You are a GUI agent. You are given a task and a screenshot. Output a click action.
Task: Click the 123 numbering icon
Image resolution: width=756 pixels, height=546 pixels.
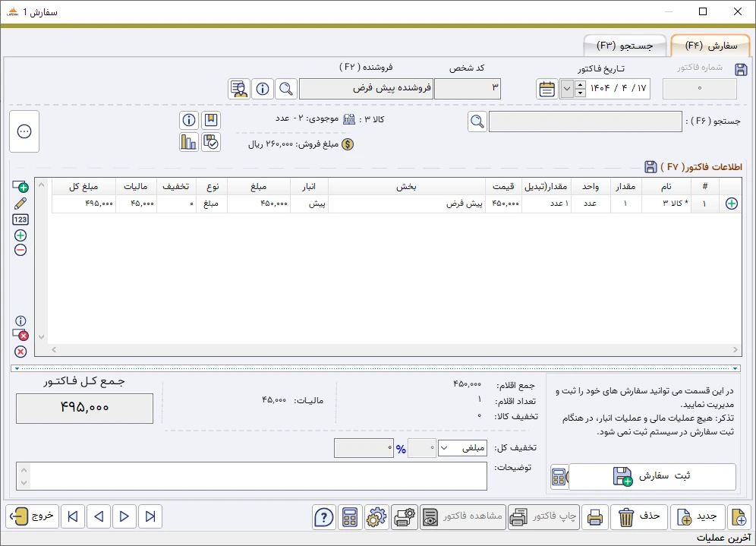click(x=20, y=219)
